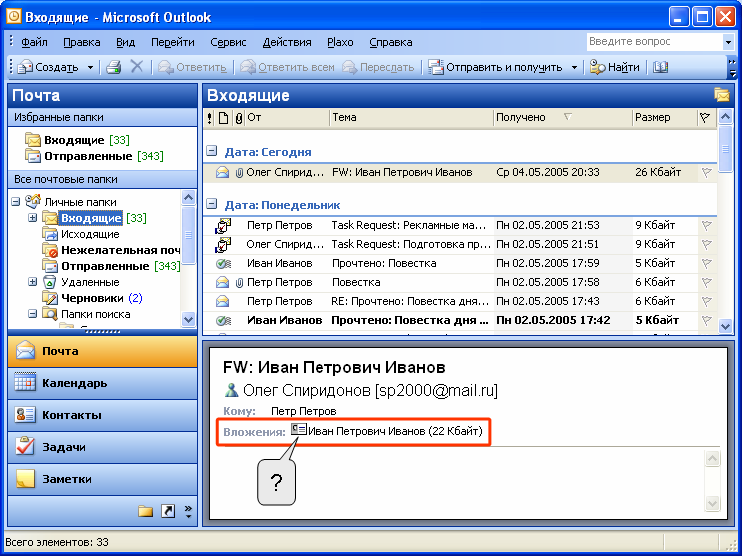
Task: Click the Delete X toolbar icon
Action: click(x=137, y=67)
